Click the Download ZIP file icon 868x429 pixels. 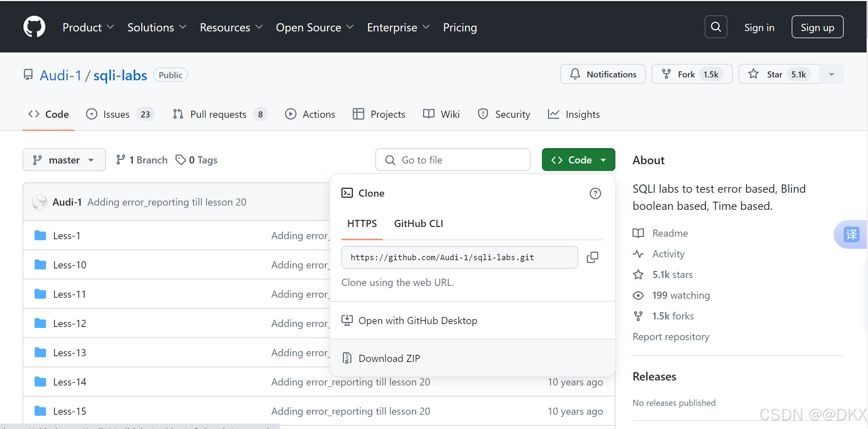[347, 358]
